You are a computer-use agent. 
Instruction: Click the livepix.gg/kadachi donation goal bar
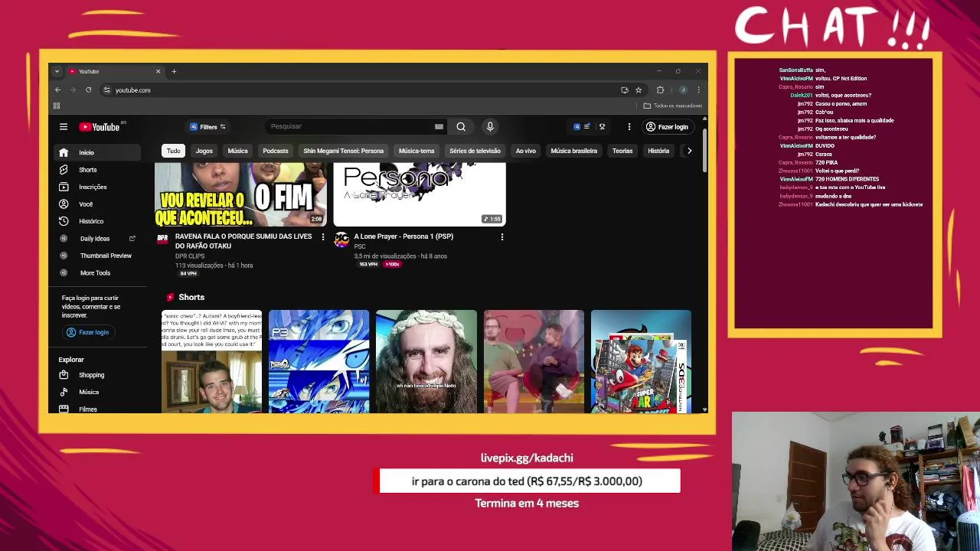[x=527, y=481]
